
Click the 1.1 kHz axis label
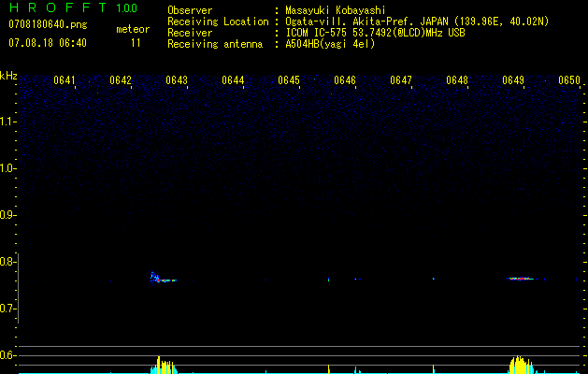tap(7, 122)
